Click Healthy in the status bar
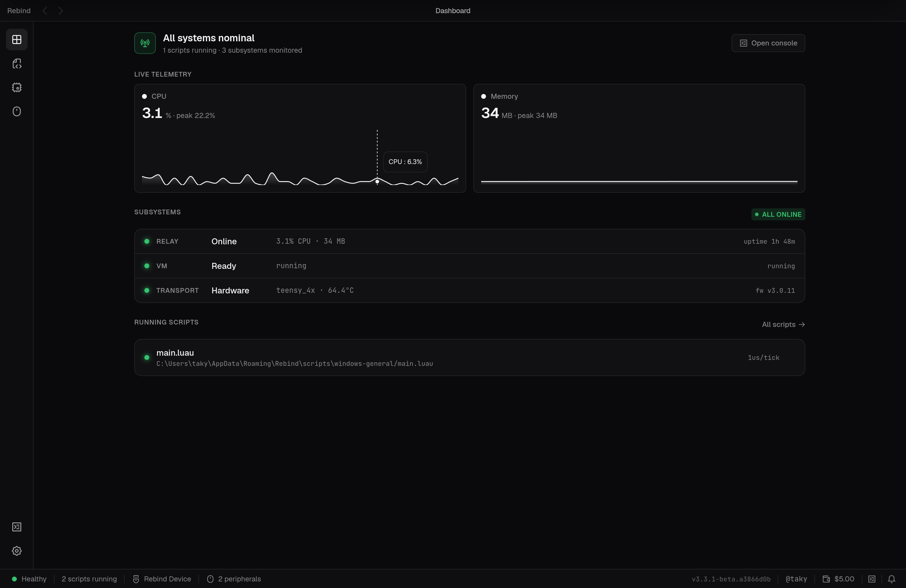This screenshot has height=588, width=906. [x=34, y=579]
